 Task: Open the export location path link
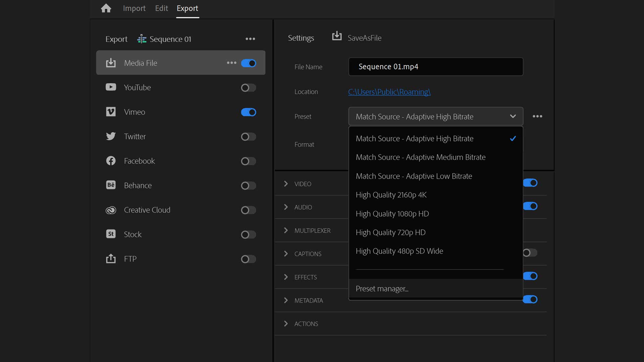tap(389, 92)
